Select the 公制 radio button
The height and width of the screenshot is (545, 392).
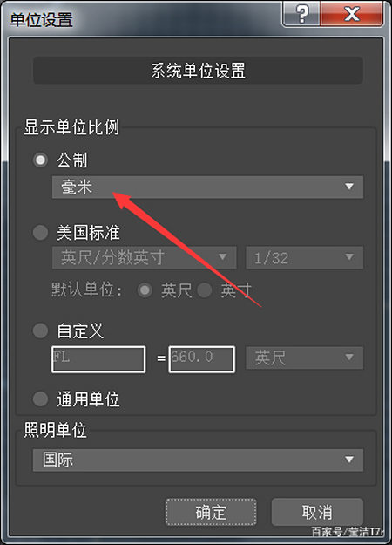pos(40,160)
